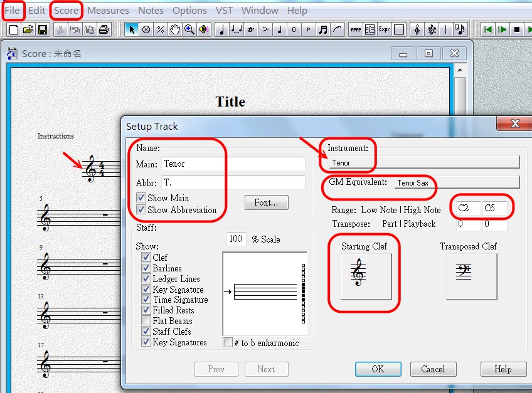Open the Score menu
532x393 pixels.
click(x=66, y=11)
